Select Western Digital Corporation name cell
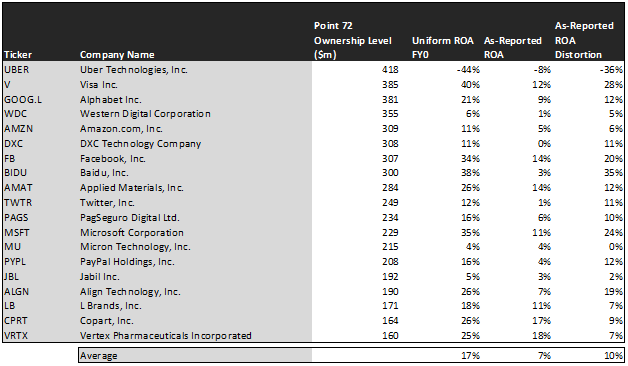The width and height of the screenshot is (628, 366). click(145, 114)
